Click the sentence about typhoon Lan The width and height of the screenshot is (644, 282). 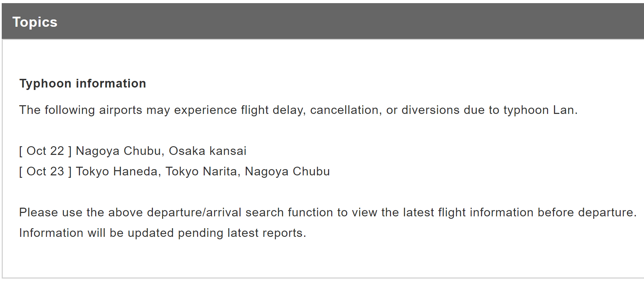point(298,110)
